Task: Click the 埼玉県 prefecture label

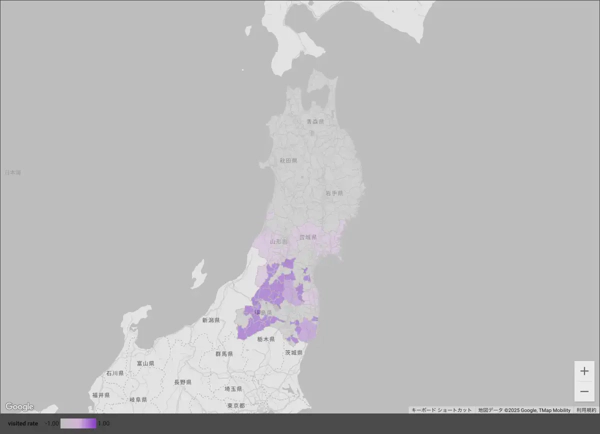Action: [x=233, y=389]
